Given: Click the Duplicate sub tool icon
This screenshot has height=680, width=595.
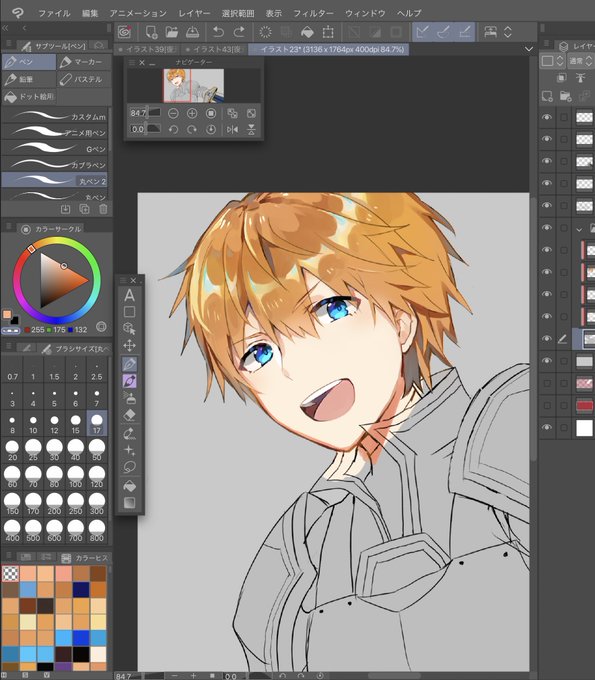Looking at the screenshot, I should [x=84, y=209].
